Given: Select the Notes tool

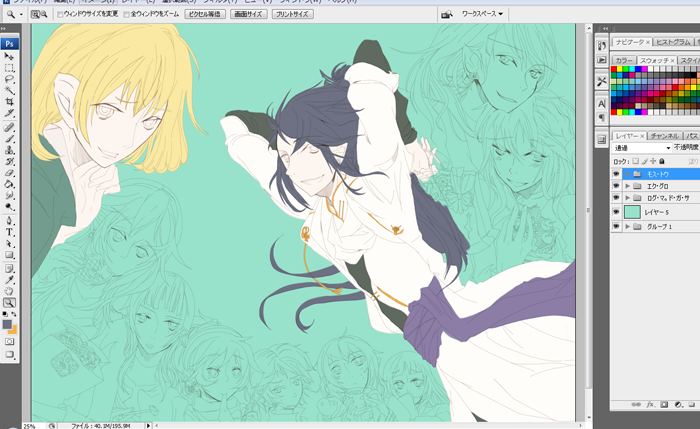Looking at the screenshot, I should click(9, 269).
